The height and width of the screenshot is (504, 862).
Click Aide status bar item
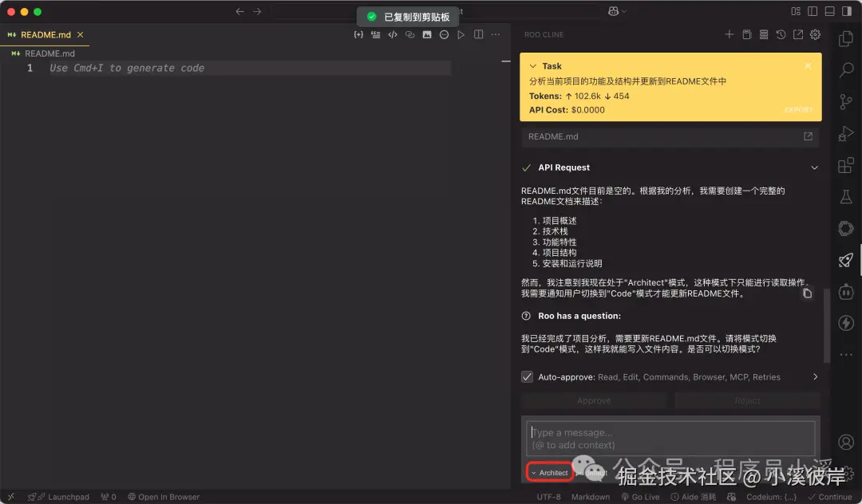point(694,497)
